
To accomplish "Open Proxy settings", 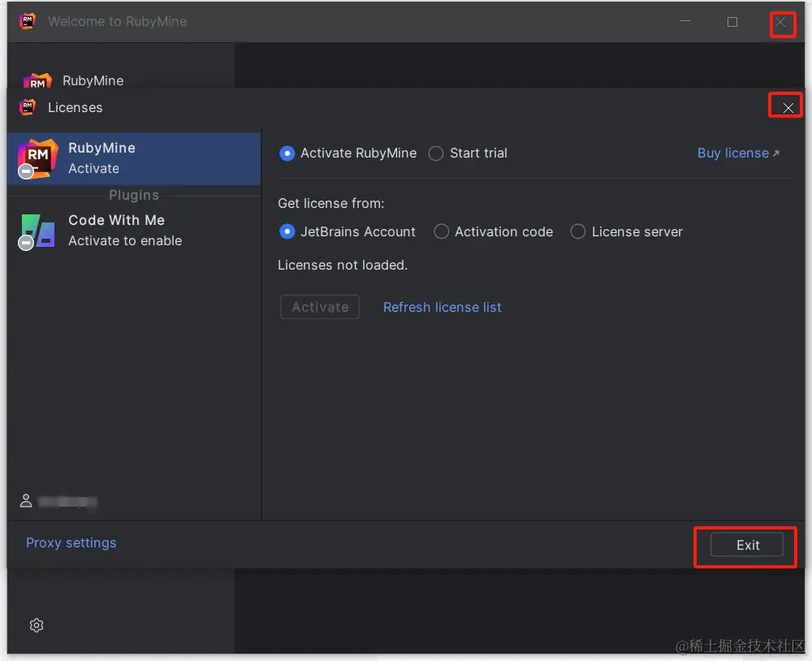I will (x=71, y=542).
